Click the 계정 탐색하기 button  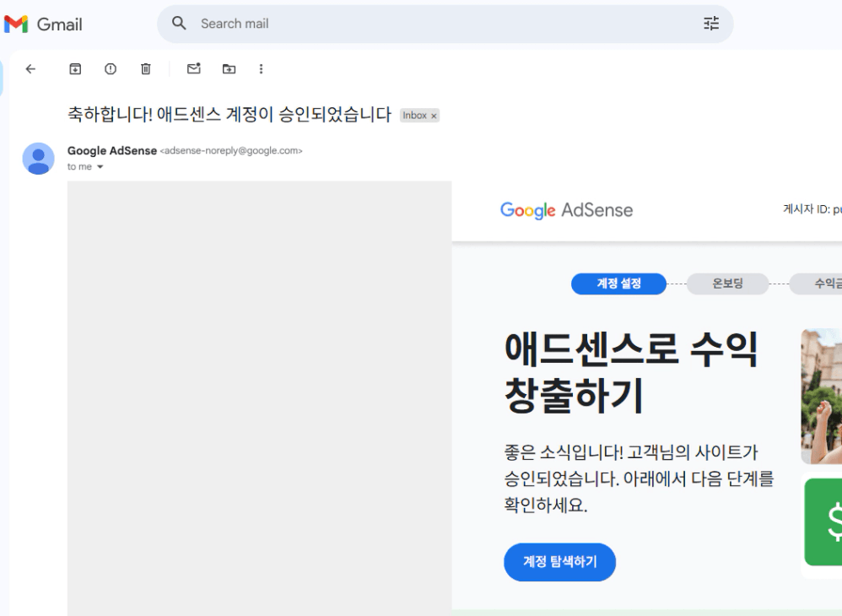click(x=559, y=562)
